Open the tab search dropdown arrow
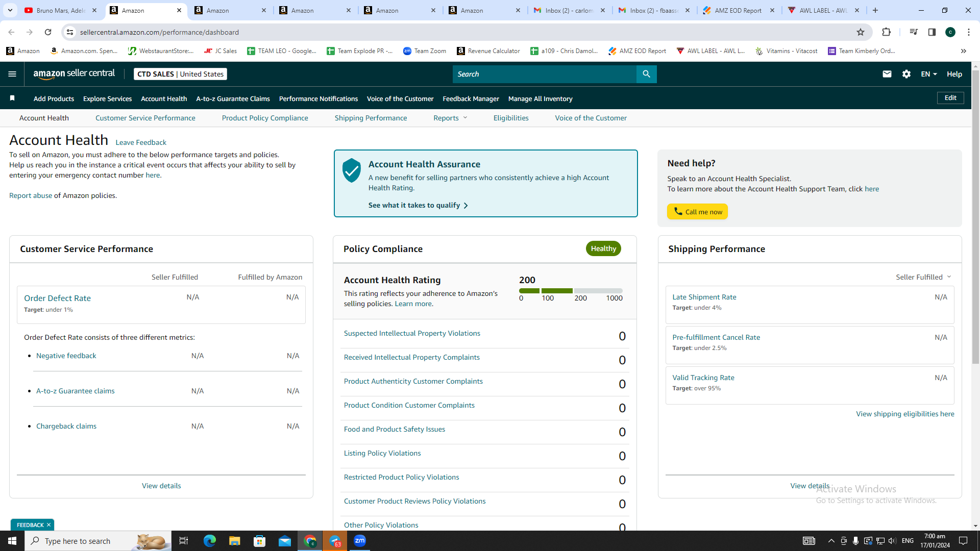The width and height of the screenshot is (980, 551). coord(10,10)
